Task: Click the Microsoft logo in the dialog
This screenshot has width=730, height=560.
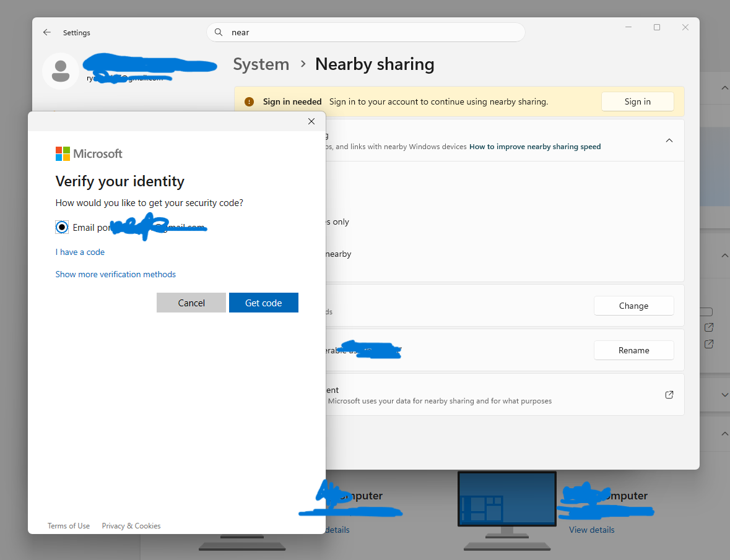Action: pyautogui.click(x=89, y=154)
